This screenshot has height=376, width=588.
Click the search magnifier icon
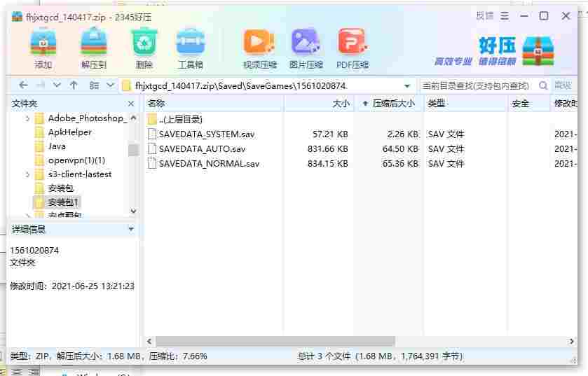point(543,85)
